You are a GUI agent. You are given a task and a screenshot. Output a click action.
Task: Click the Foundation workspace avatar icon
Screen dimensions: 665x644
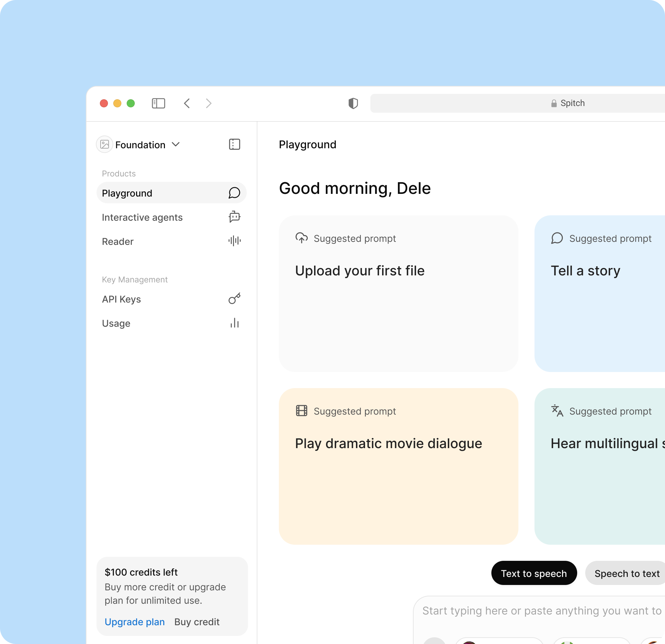(105, 144)
